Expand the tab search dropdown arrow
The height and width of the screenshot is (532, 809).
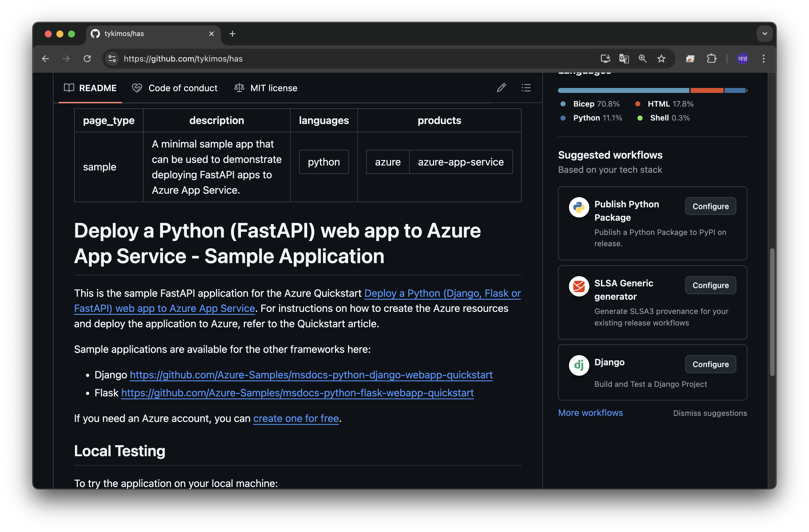point(765,34)
